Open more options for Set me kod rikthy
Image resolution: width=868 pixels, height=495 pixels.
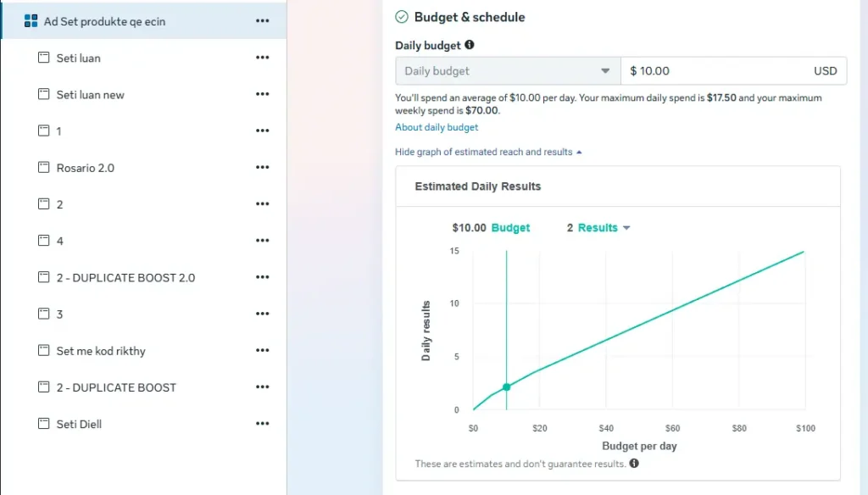click(x=262, y=351)
